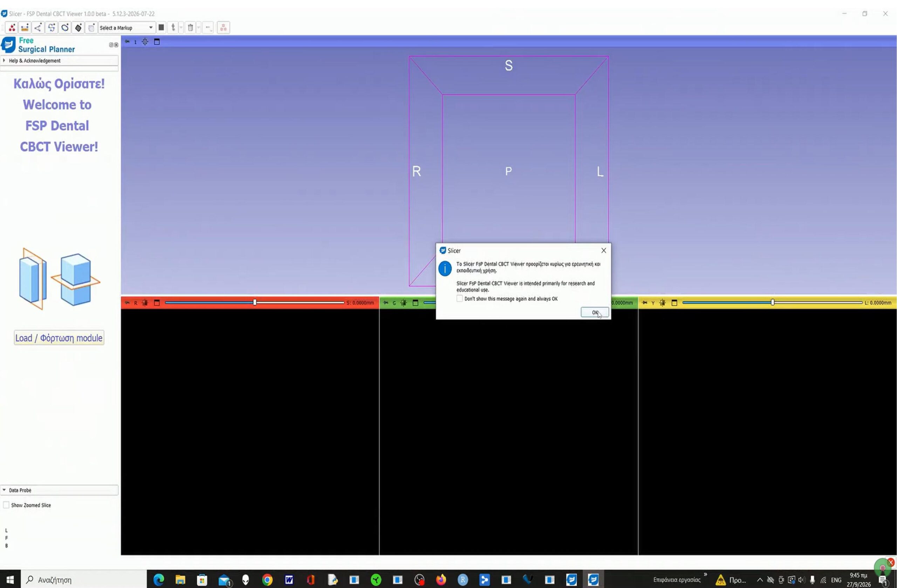Check Don't show this message again
Viewport: 897px width, 588px height.
(459, 299)
